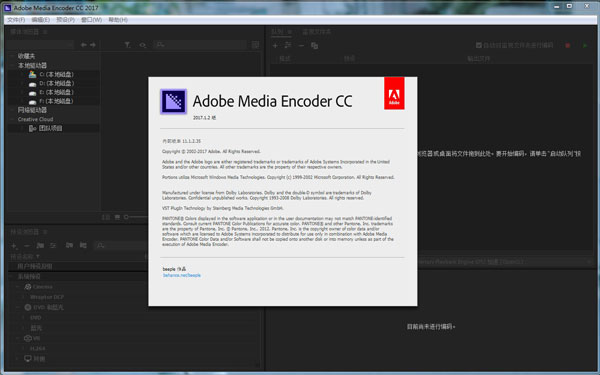Open the media browser file type filter
The height and width of the screenshot is (375, 600).
click(127, 45)
